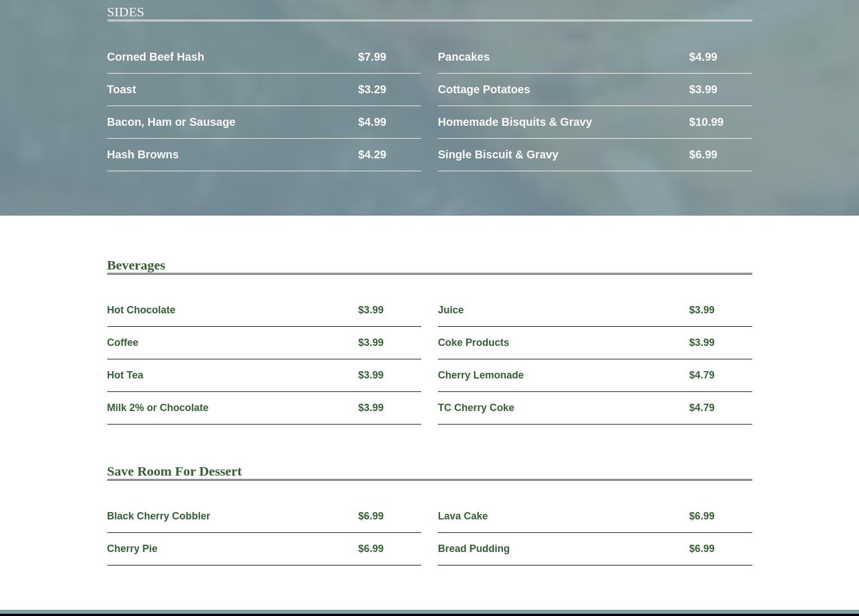Click the TC Cherry Coke $4.79 price
The width and height of the screenshot is (859, 616).
click(x=701, y=408)
